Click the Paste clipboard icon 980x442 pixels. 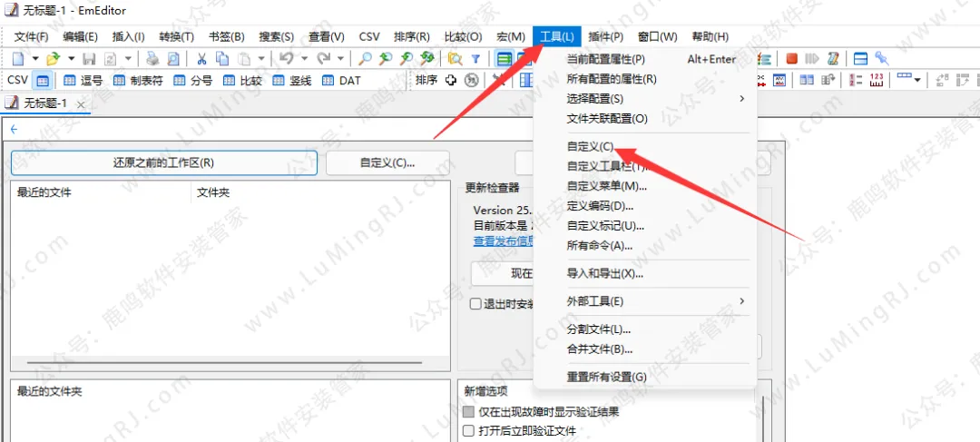[x=244, y=59]
